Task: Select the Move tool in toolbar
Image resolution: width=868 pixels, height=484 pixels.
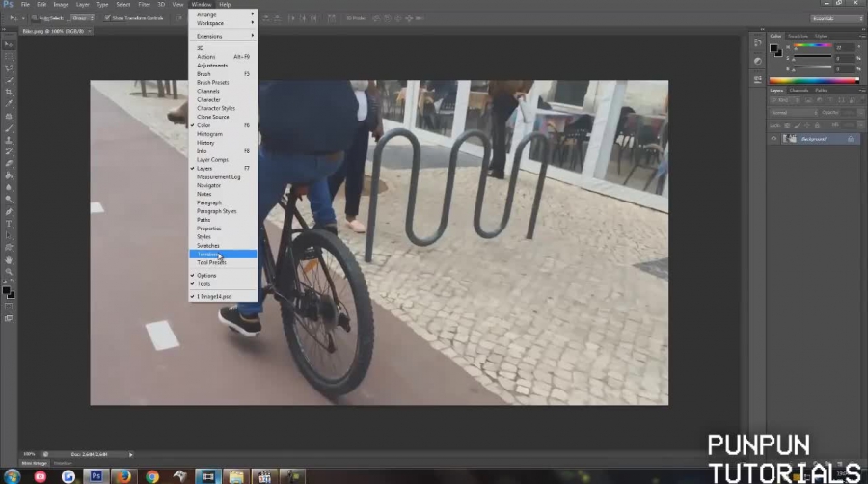Action: 9,44
